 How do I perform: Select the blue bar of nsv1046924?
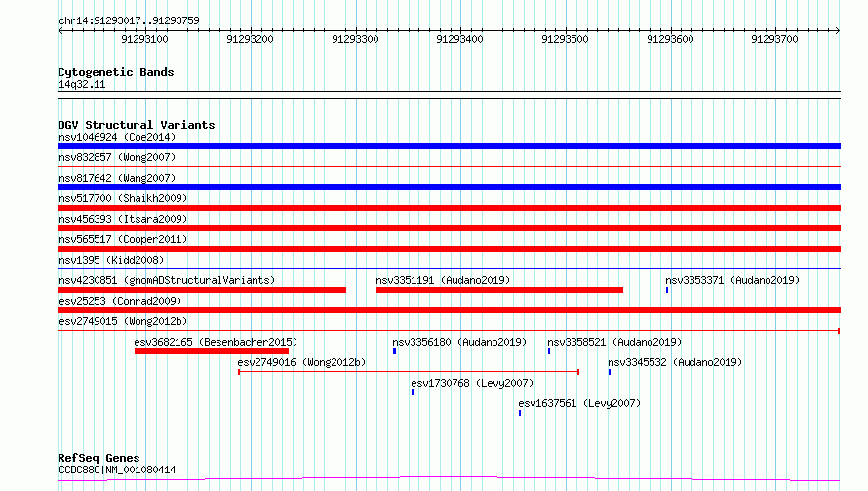pos(449,146)
